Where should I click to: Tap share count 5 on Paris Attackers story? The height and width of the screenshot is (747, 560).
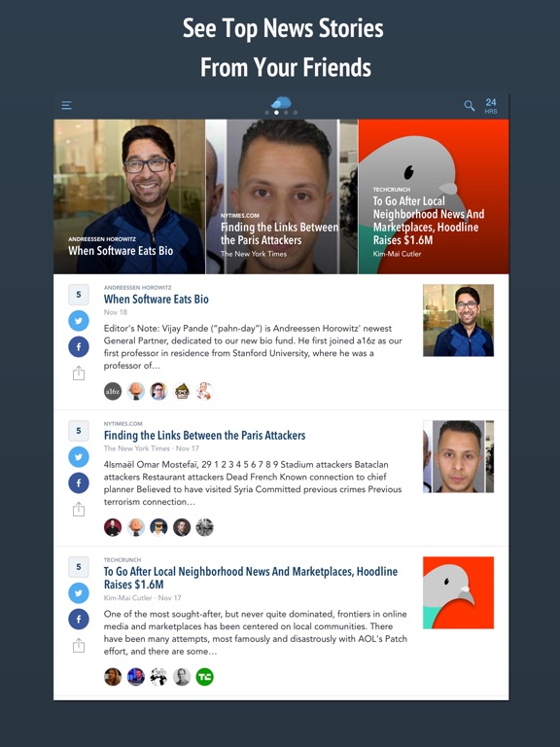(x=79, y=431)
